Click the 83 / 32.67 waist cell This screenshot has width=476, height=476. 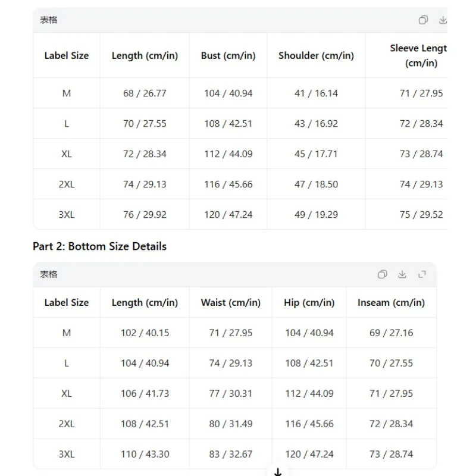[230, 454]
